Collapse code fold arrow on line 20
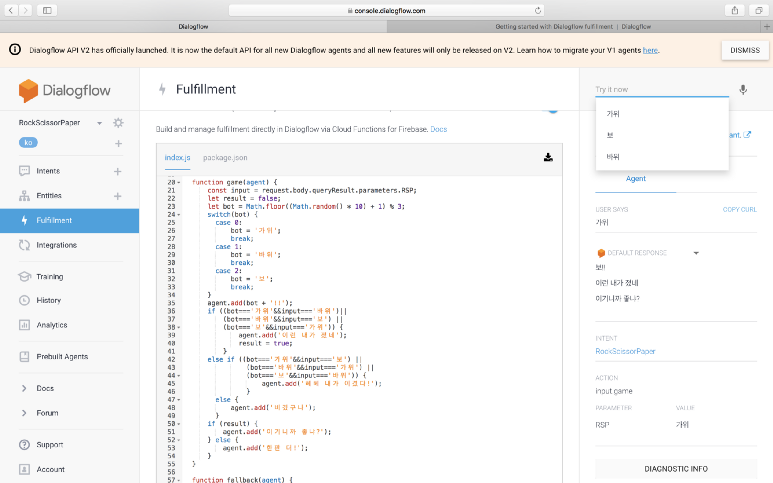This screenshot has width=773, height=483. pyautogui.click(x=178, y=182)
